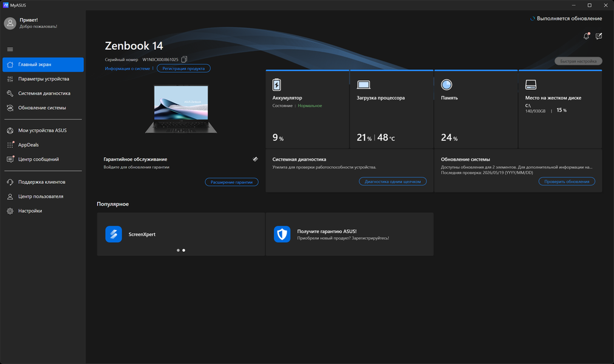Click the ScreenXpert label
This screenshot has height=364, width=614.
142,234
